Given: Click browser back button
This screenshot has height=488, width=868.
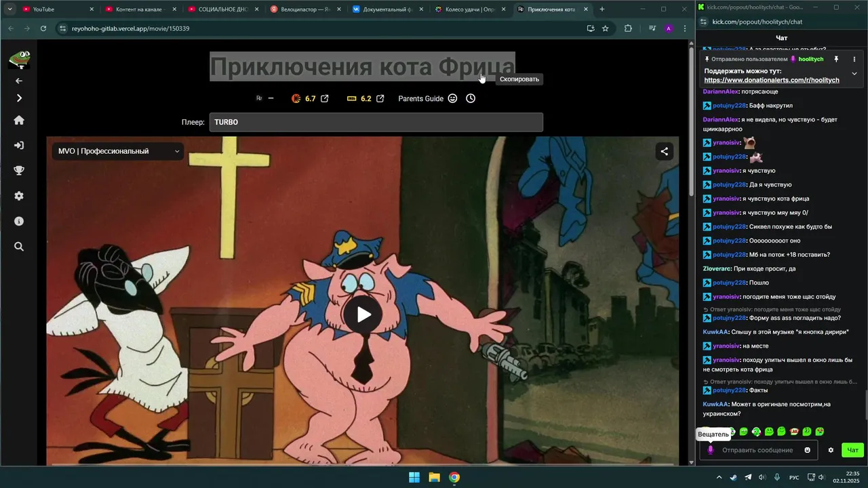Looking at the screenshot, I should (10, 28).
